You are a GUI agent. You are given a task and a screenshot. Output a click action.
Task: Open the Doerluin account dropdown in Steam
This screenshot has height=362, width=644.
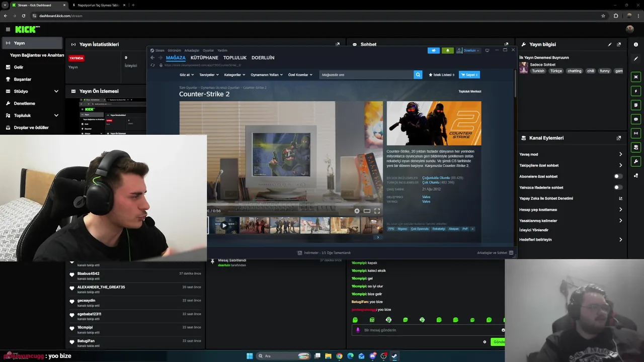coord(468,50)
